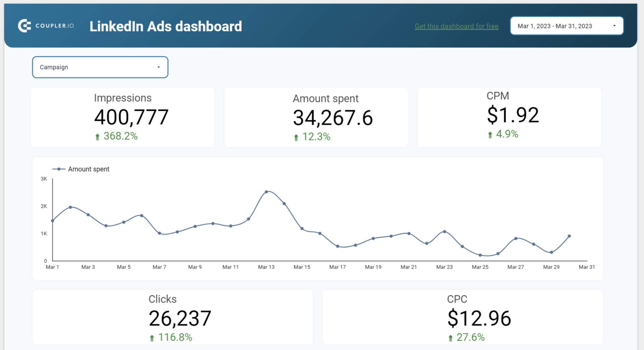644x350 pixels.
Task: Click the Clicks value 26,237
Action: tap(180, 318)
